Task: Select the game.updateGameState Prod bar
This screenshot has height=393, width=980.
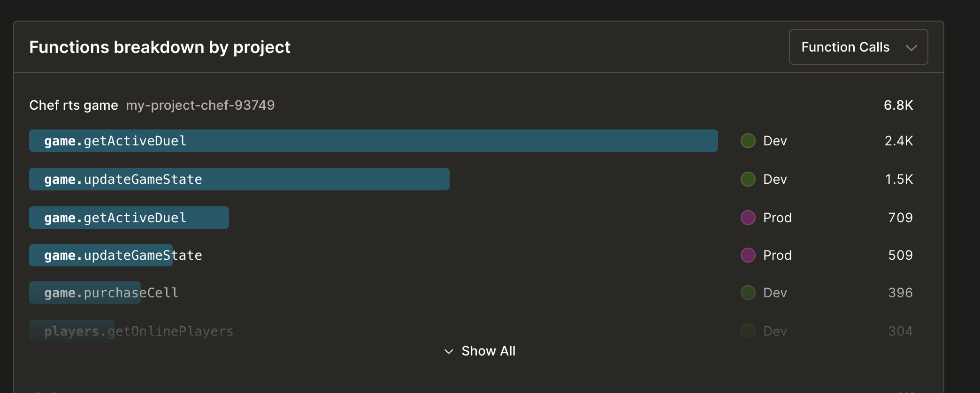Action: click(x=101, y=255)
